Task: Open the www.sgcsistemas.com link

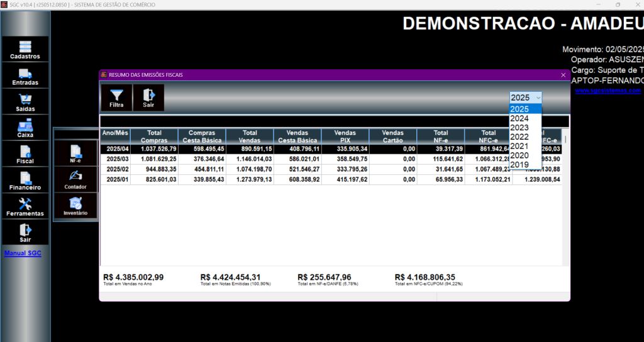Action: coord(608,91)
